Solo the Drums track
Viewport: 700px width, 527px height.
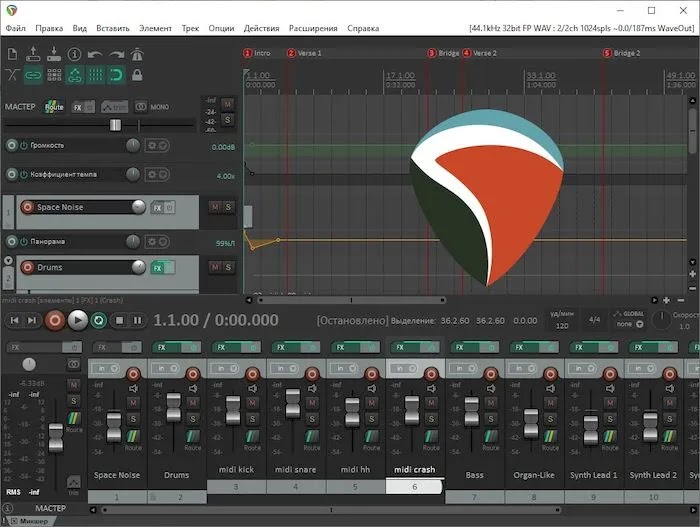[x=228, y=267]
